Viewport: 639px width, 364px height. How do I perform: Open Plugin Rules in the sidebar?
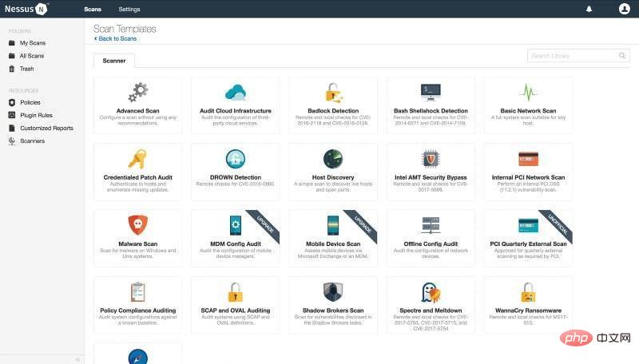tap(36, 115)
